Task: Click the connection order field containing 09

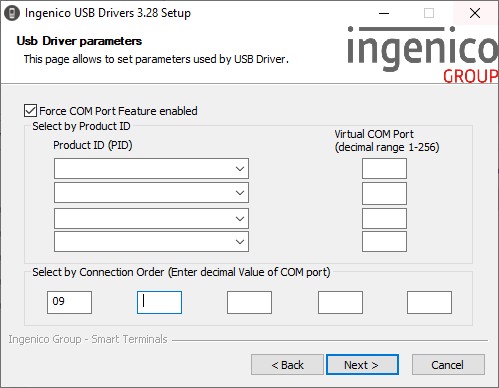Action: pos(69,302)
